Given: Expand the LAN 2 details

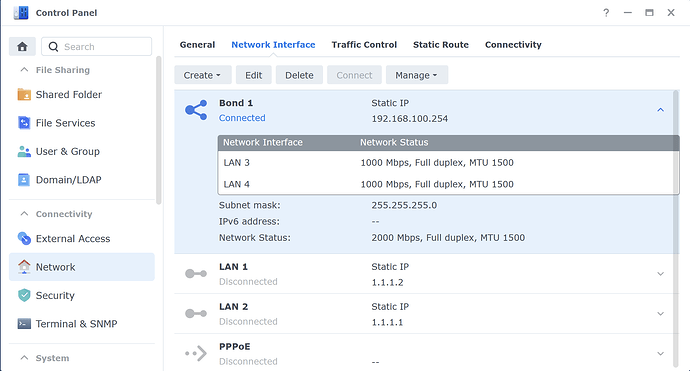Looking at the screenshot, I should [661, 314].
